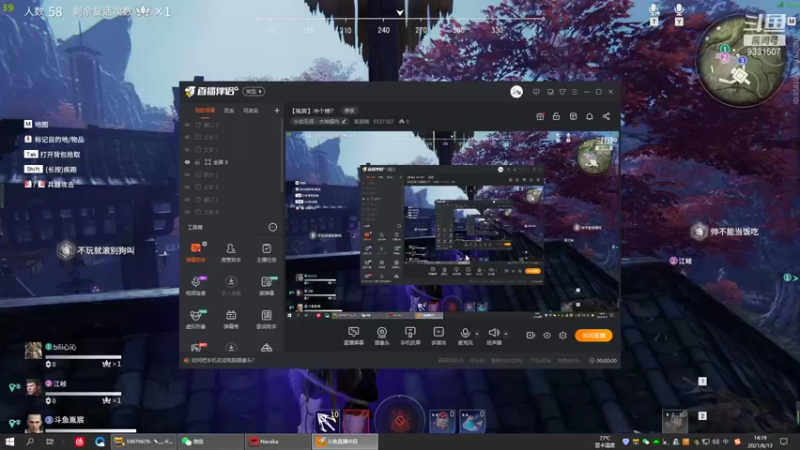Open the Windows Start menu
Screen dimensions: 800x450
pyautogui.click(x=9, y=441)
